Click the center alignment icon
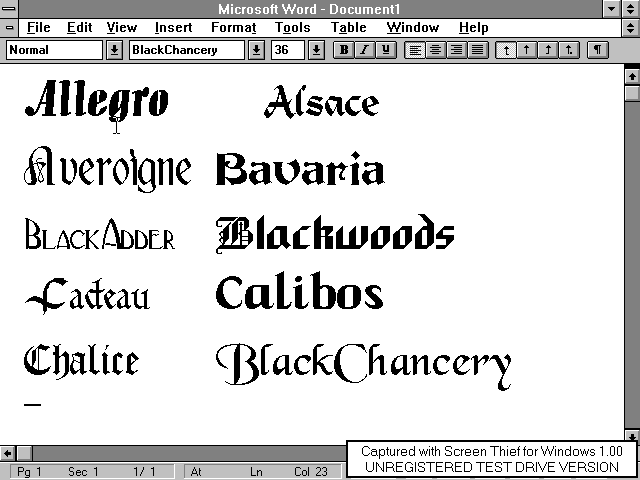This screenshot has height=480, width=640. point(436,49)
